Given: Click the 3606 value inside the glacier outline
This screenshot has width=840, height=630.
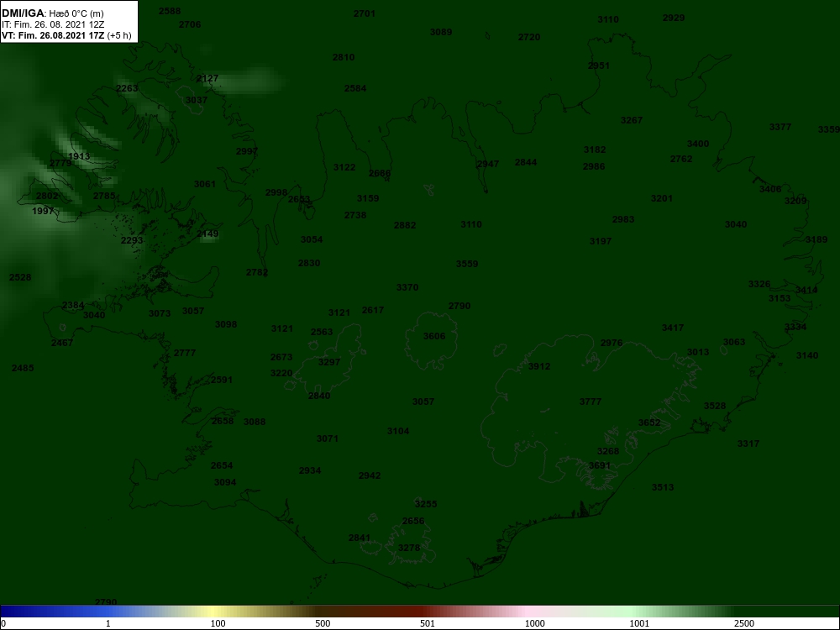Looking at the screenshot, I should tap(434, 336).
